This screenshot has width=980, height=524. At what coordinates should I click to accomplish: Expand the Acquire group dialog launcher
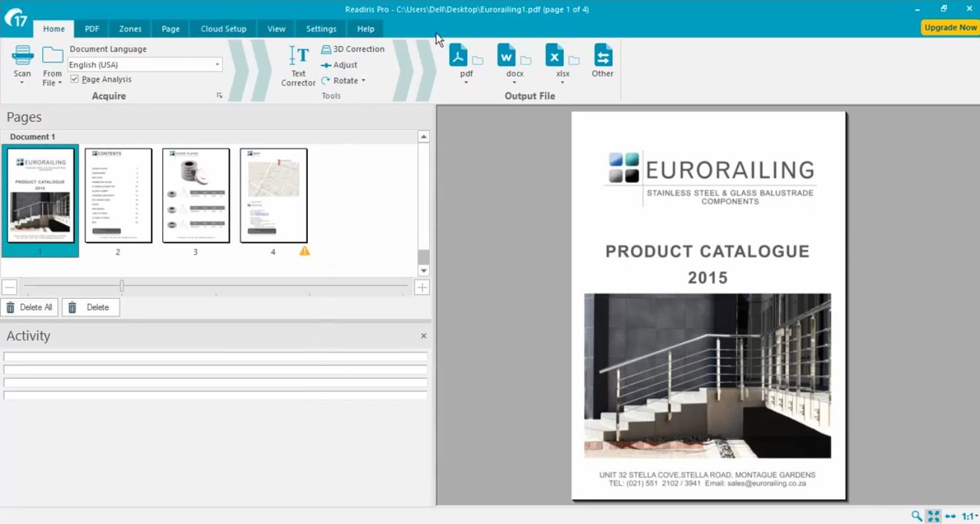click(x=219, y=96)
